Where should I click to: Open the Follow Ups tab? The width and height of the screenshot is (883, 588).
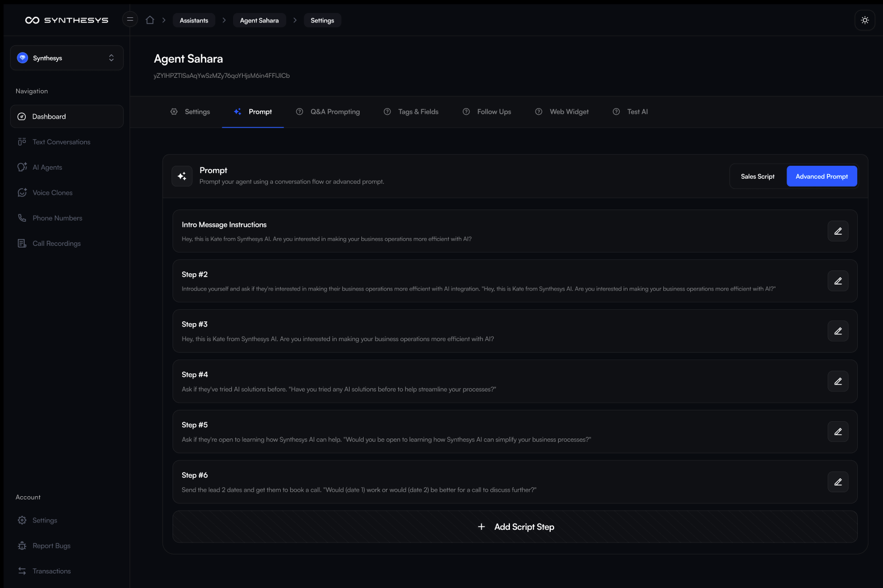(487, 111)
